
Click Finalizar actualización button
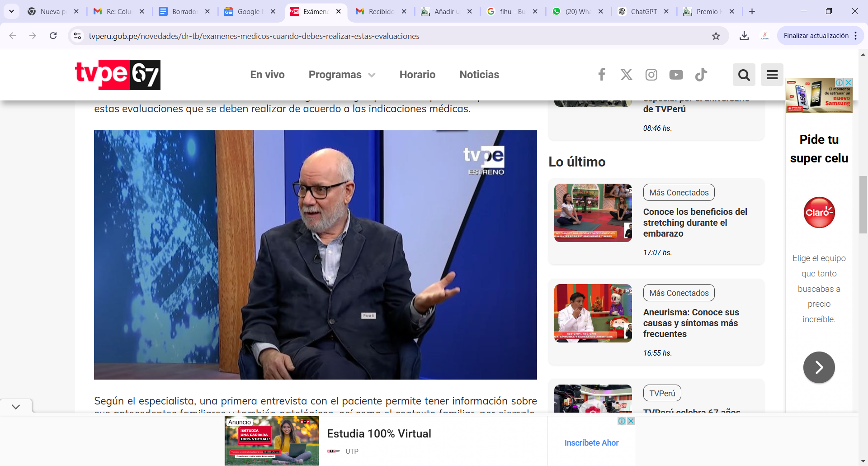coord(816,36)
